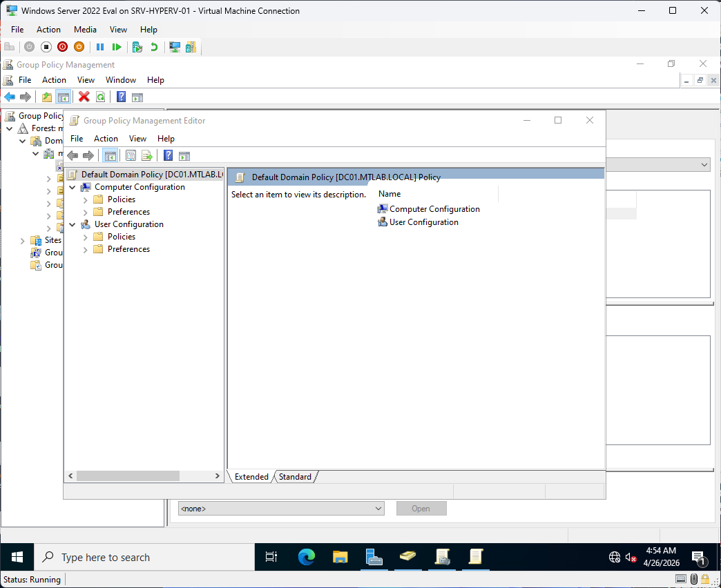Toggle console tree in Policy Editor toolbar
Image resolution: width=721 pixels, height=588 pixels.
[x=110, y=156]
